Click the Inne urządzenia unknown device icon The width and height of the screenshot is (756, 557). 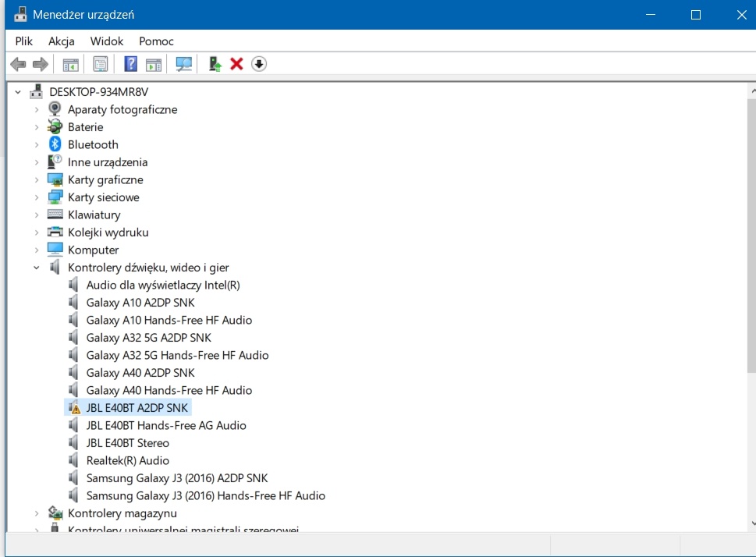[x=55, y=161]
